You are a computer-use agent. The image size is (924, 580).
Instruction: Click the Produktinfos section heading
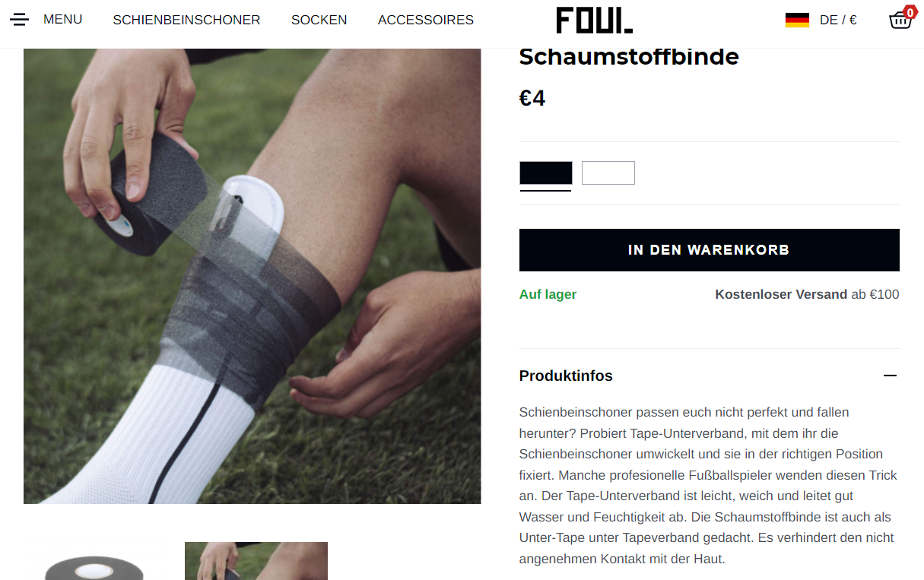point(566,376)
